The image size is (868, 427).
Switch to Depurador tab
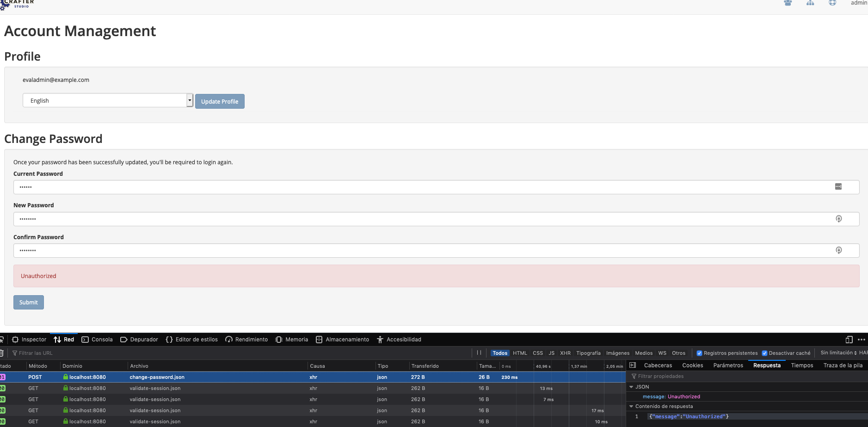point(139,340)
